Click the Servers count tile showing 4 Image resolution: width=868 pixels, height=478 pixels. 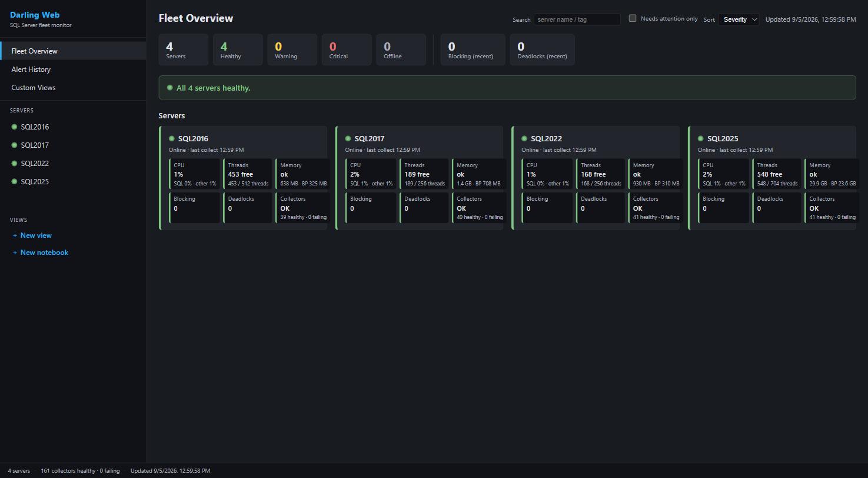[183, 49]
